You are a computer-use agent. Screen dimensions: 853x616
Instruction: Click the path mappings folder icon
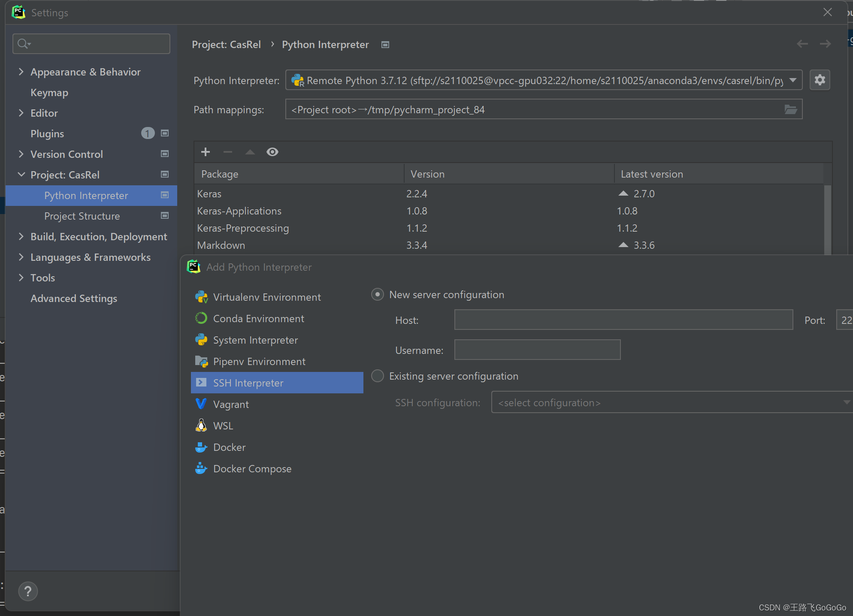pyautogui.click(x=790, y=110)
